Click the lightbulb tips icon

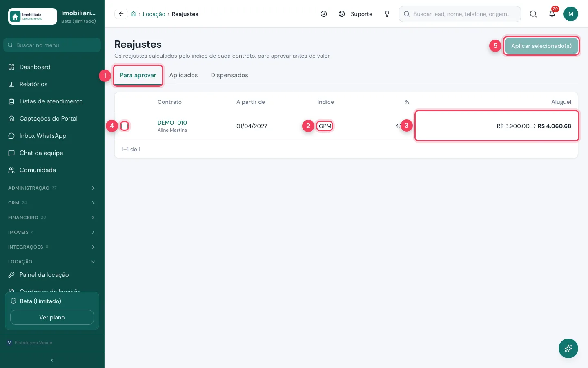(x=387, y=14)
